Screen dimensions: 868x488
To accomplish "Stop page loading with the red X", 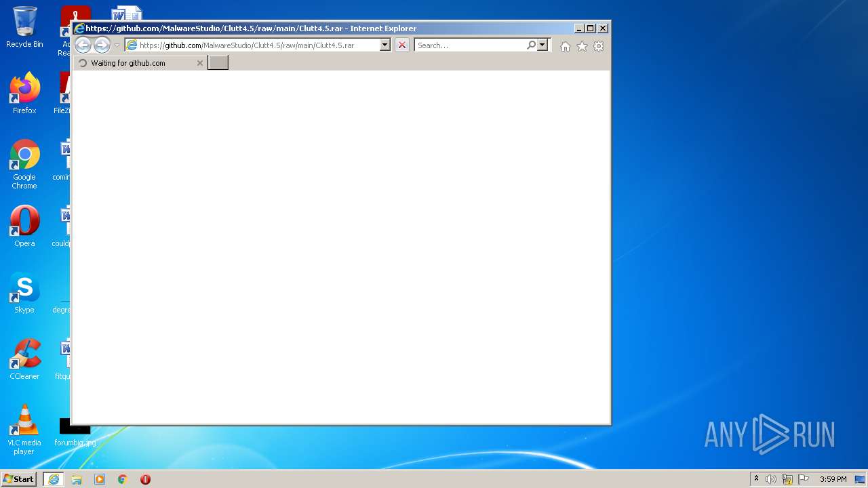I will (402, 45).
